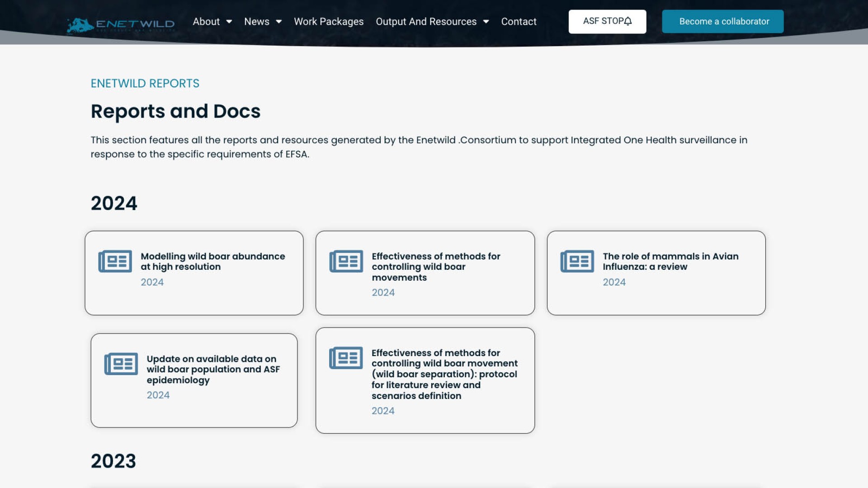Go to Work Packages page
This screenshot has width=868, height=488.
pyautogui.click(x=329, y=22)
